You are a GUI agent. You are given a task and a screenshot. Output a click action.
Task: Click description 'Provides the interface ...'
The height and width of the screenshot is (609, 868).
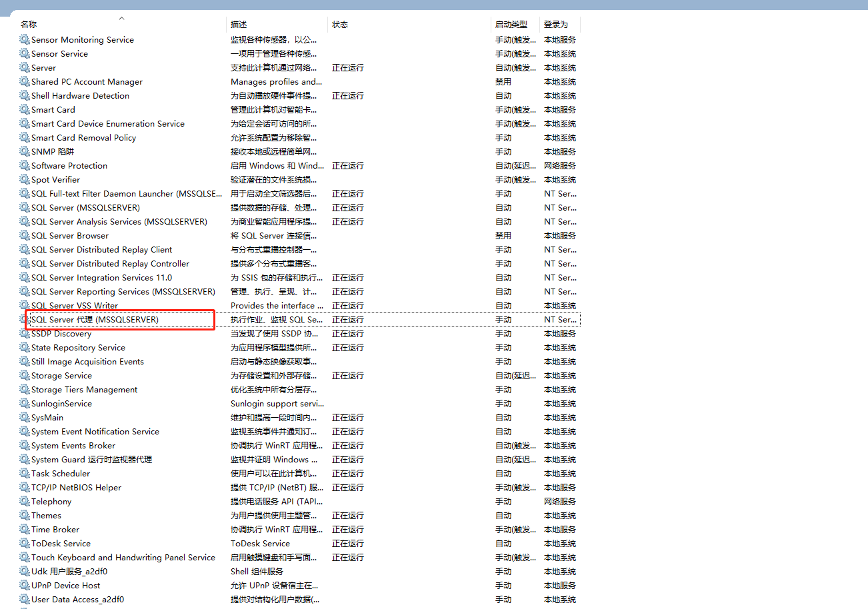(x=277, y=306)
